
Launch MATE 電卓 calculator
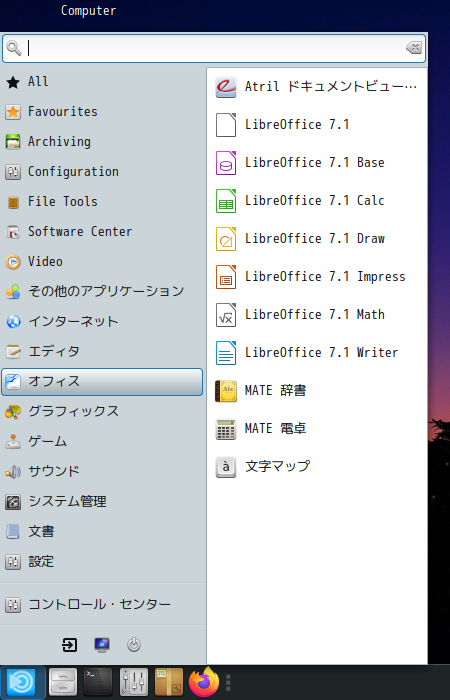(316, 429)
